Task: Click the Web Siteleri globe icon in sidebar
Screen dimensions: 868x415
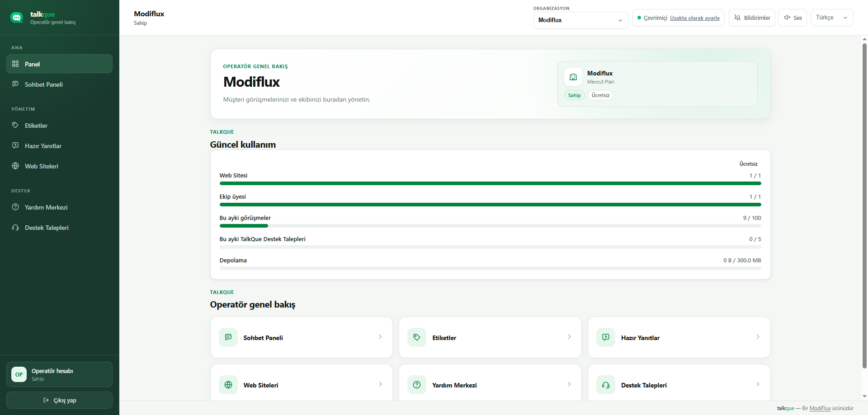Action: pyautogui.click(x=15, y=166)
